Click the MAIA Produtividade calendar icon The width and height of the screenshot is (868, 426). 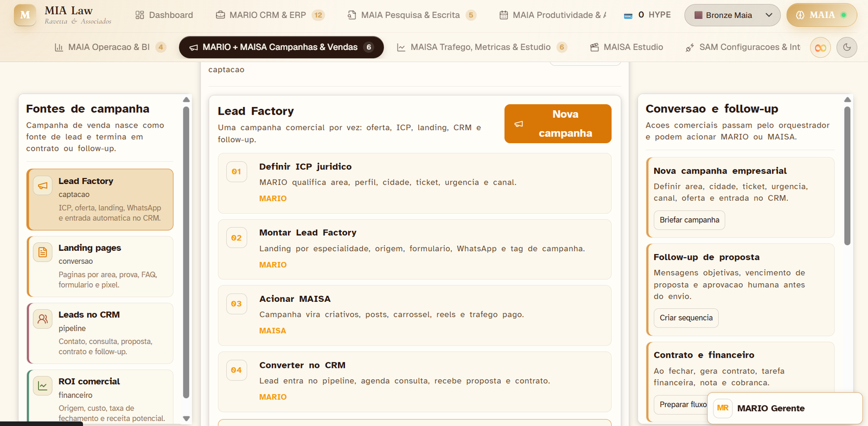tap(503, 15)
